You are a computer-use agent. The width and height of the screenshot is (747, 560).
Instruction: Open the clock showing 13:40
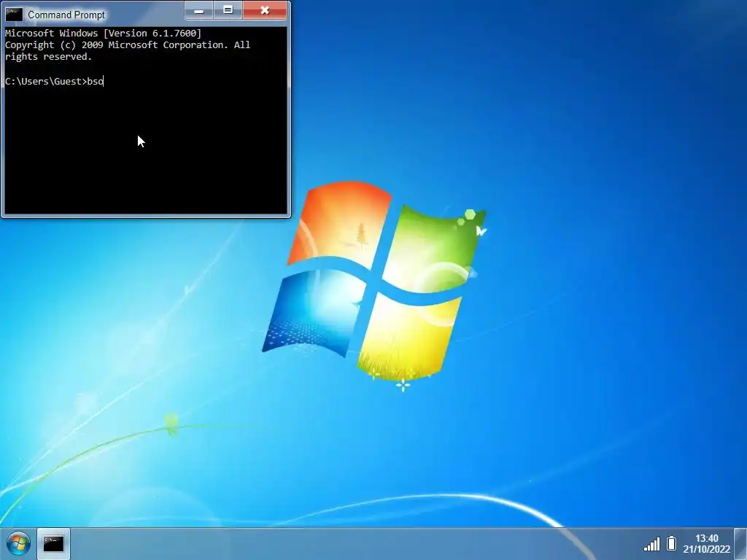pyautogui.click(x=706, y=538)
